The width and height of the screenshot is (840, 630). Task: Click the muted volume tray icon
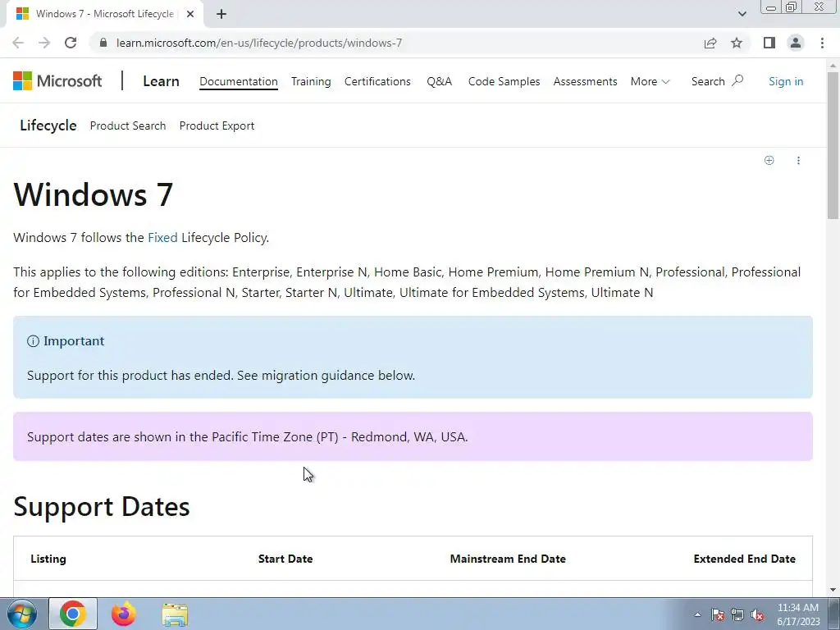(x=757, y=614)
